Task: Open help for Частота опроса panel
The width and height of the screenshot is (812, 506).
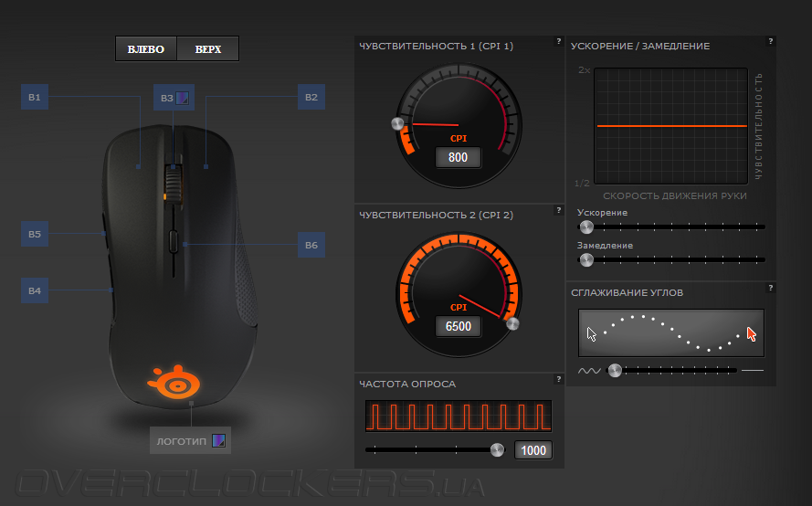Action: [x=558, y=379]
